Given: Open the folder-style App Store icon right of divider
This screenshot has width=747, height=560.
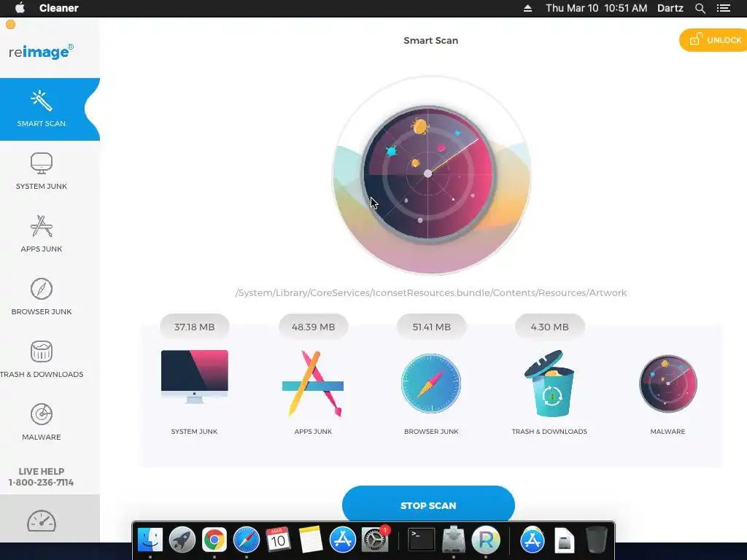Looking at the screenshot, I should pyautogui.click(x=532, y=540).
